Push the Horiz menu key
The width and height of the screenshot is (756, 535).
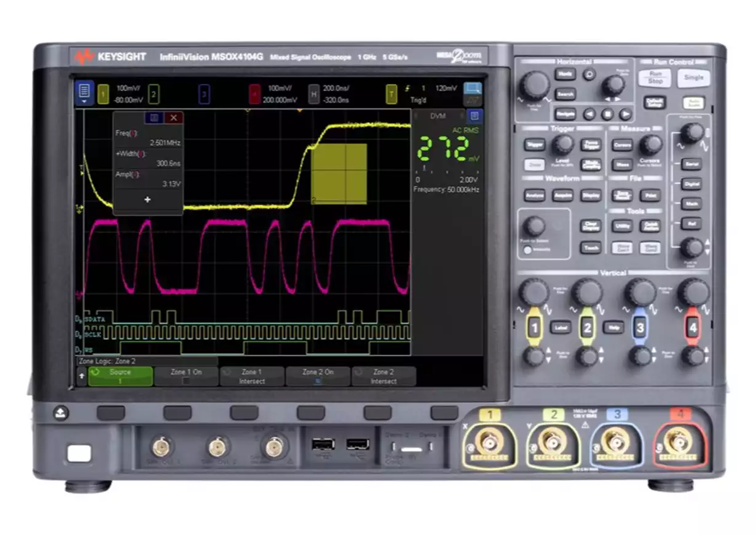click(x=565, y=74)
